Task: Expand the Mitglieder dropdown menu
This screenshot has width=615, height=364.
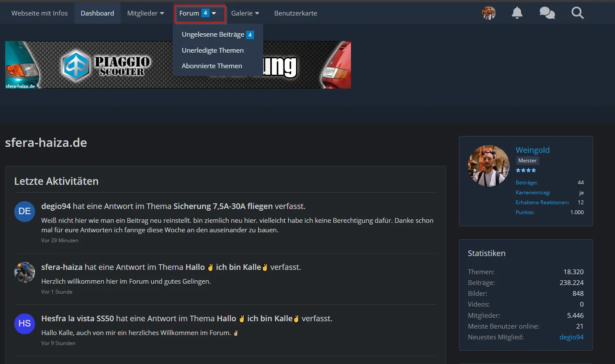Action: (145, 13)
